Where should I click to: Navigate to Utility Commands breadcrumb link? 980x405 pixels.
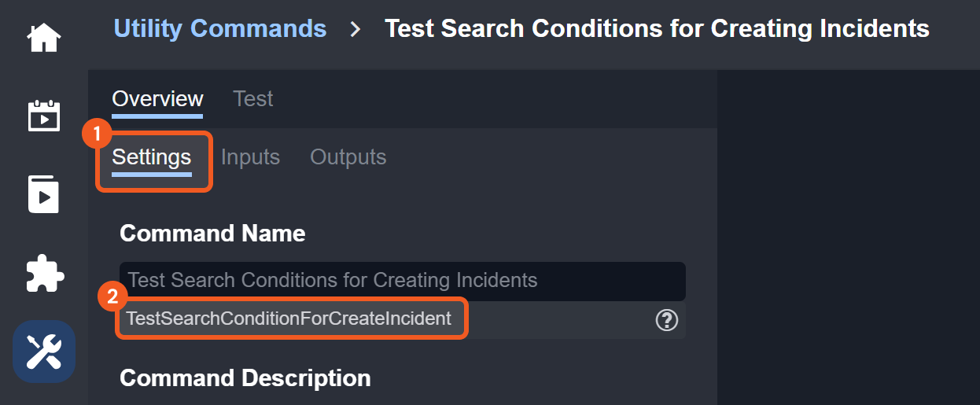click(x=220, y=29)
